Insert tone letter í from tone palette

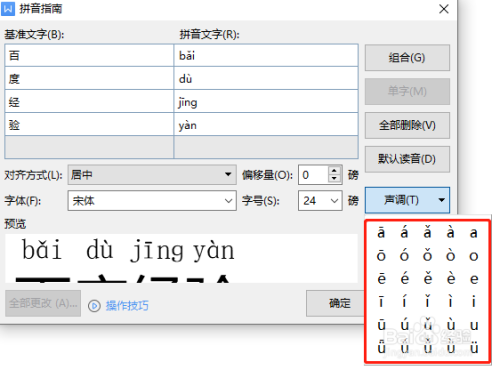[404, 301]
